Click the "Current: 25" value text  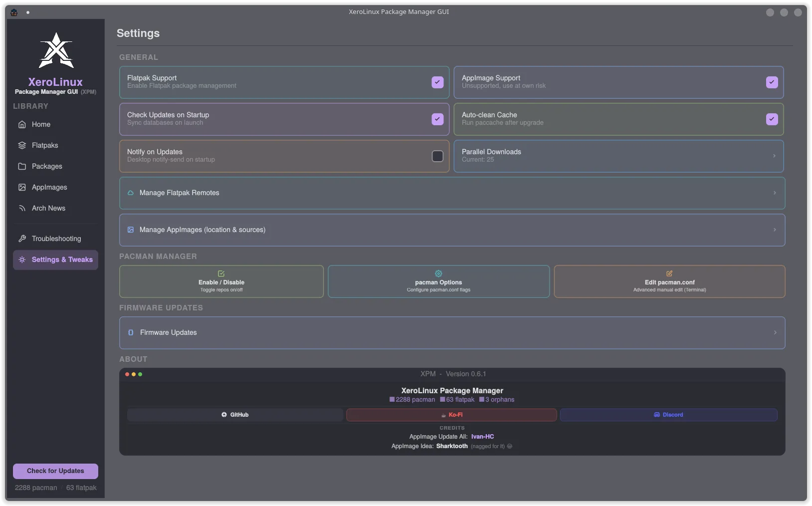[x=478, y=160]
